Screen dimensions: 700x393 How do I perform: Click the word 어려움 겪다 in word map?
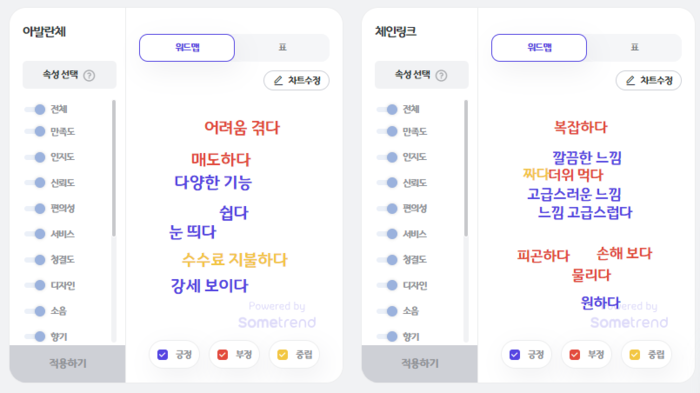242,128
